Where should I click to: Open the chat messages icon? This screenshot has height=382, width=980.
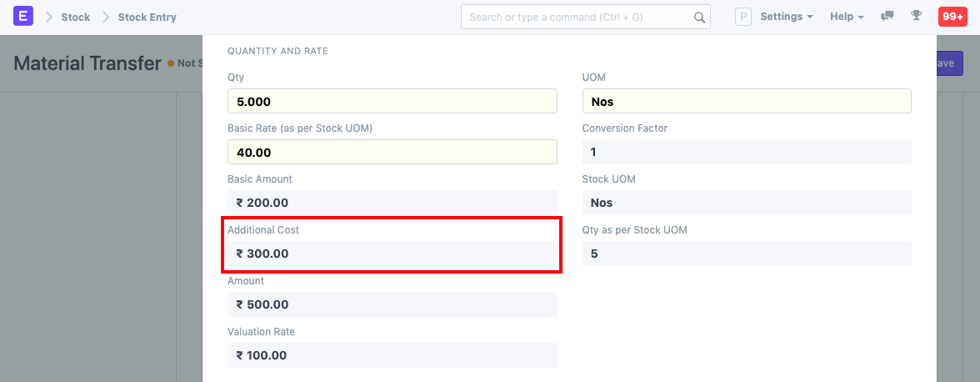tap(887, 17)
